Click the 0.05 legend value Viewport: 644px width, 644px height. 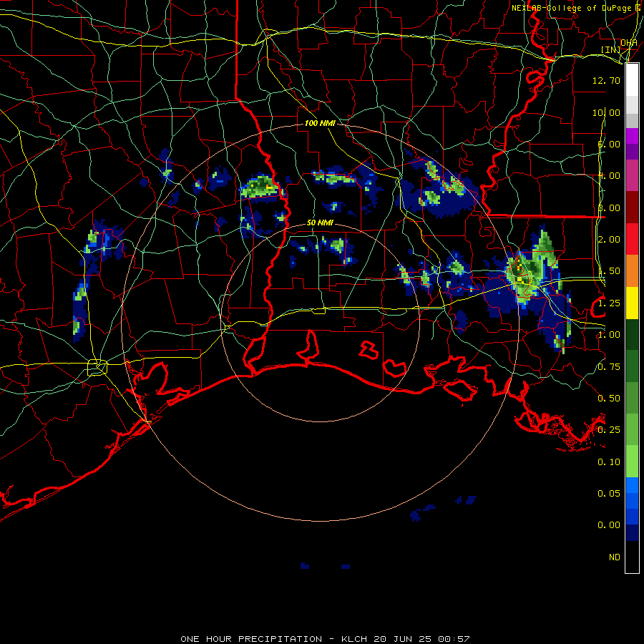coord(609,493)
